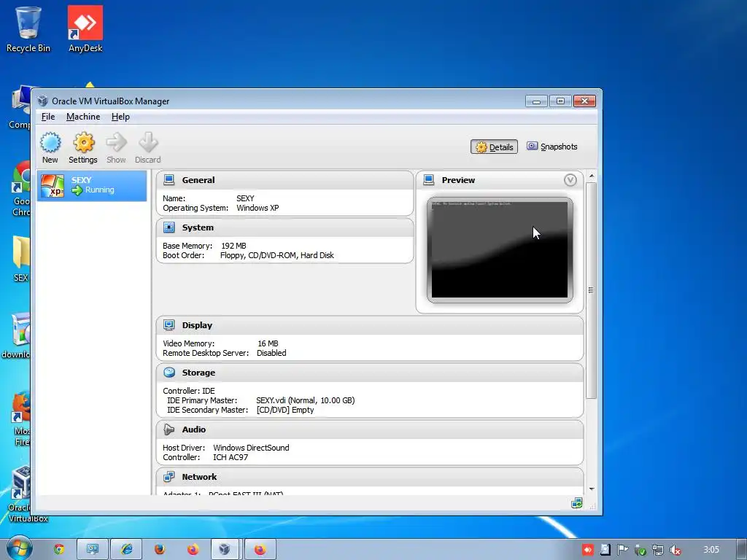
Task: Click the New virtual machine toolbar icon
Action: 50,148
